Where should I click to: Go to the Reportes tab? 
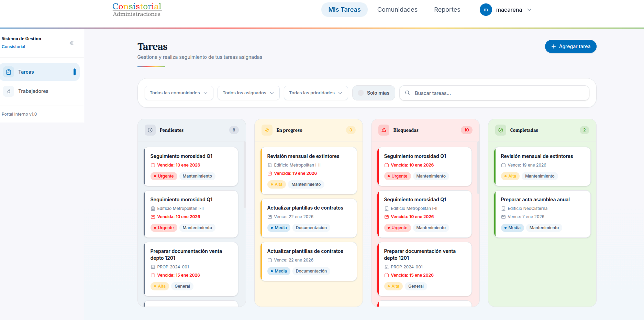(x=447, y=10)
